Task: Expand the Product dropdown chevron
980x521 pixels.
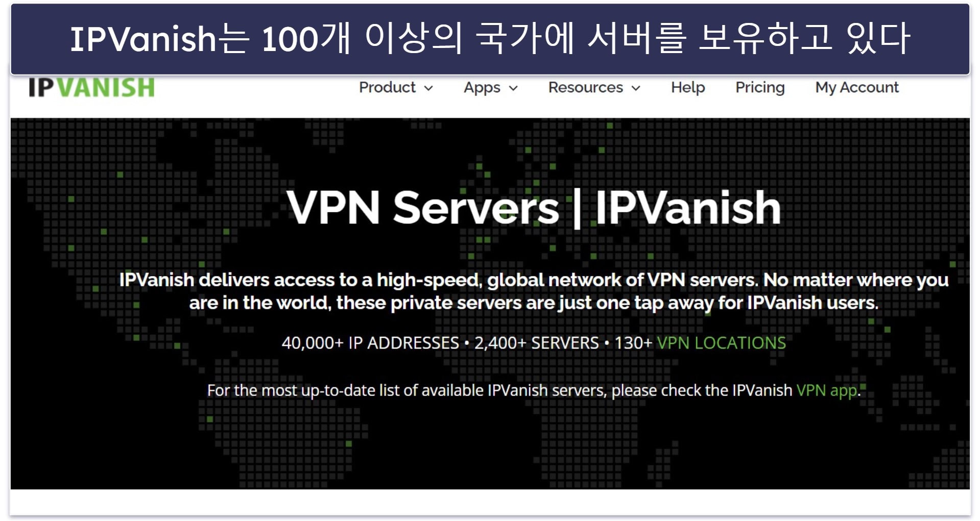Action: (x=428, y=88)
